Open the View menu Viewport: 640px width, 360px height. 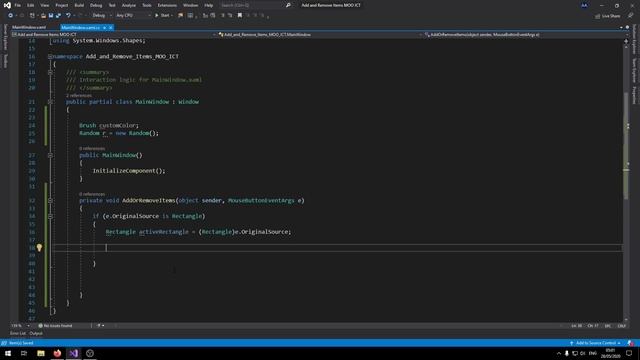click(44, 5)
